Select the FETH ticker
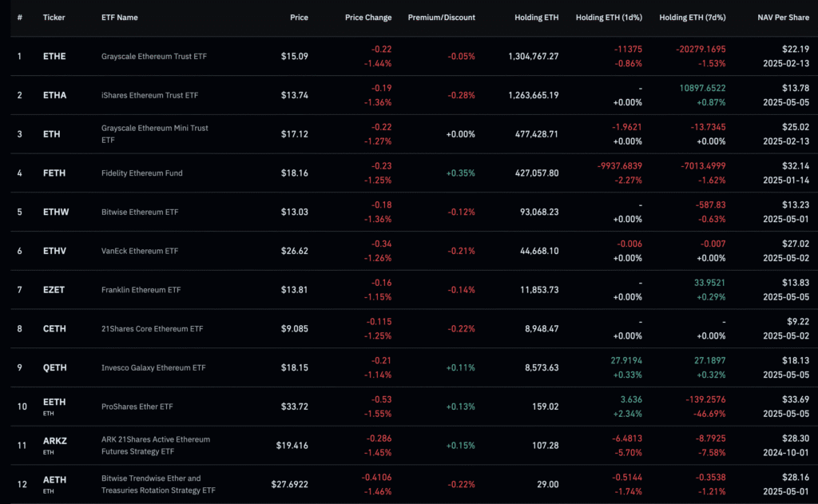 54,173
